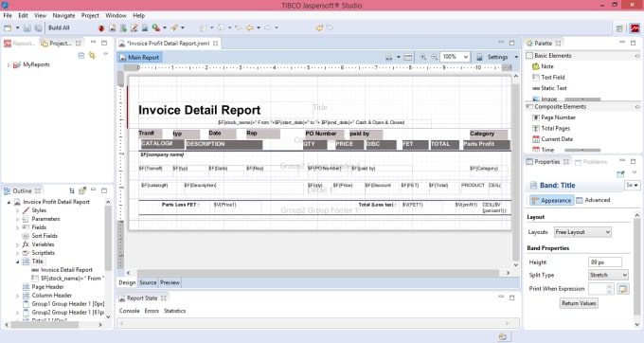Image resolution: width=644 pixels, height=343 pixels.
Task: Open the Settings dropdown arrow in editor
Action: coord(516,57)
